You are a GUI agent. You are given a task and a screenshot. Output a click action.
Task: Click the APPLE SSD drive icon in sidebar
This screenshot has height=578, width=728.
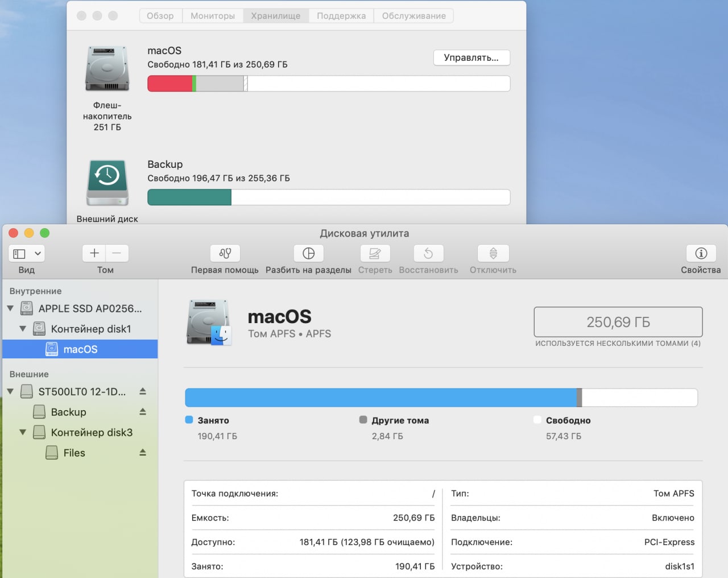point(27,308)
